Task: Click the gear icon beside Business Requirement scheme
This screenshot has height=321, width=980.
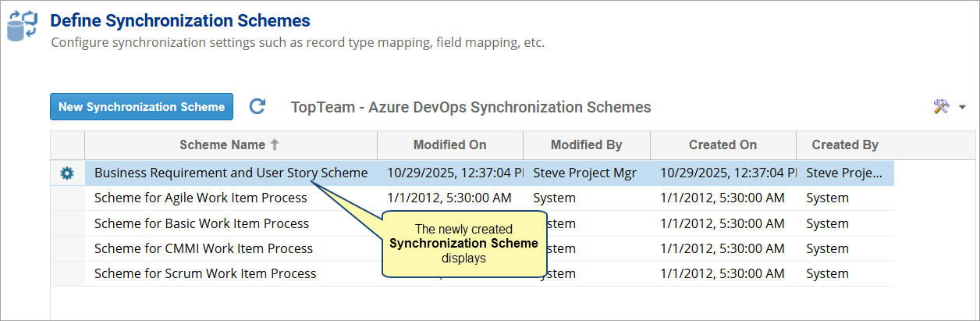Action: pyautogui.click(x=67, y=173)
